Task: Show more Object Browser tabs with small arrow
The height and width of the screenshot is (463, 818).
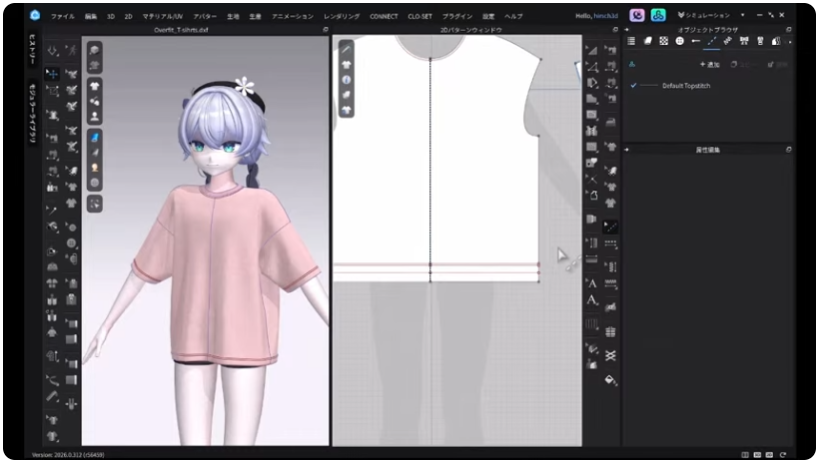Action: pos(790,42)
